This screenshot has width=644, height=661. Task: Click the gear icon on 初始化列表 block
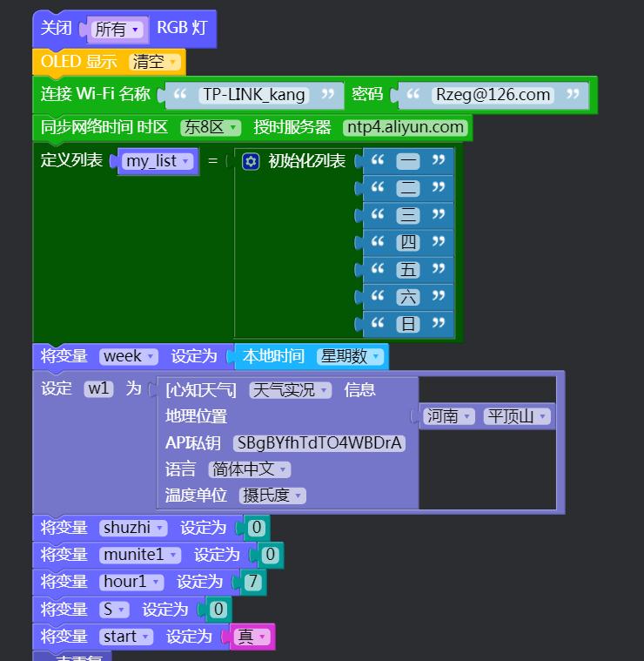tap(251, 161)
